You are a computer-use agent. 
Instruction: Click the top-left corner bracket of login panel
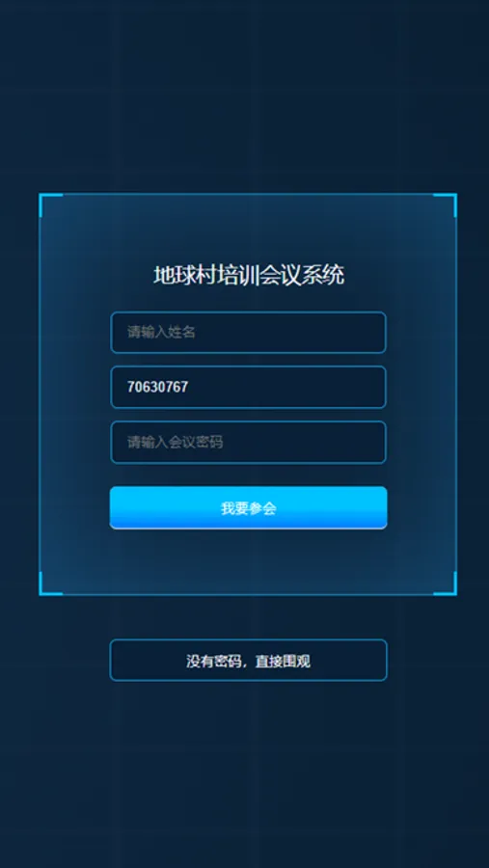[50, 204]
